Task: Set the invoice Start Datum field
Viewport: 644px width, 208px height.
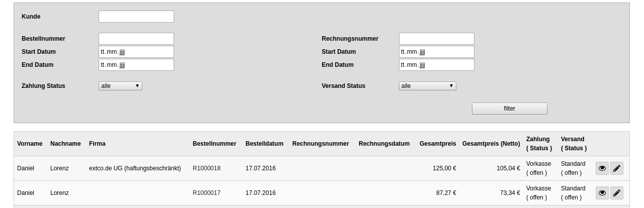Action: [x=436, y=52]
